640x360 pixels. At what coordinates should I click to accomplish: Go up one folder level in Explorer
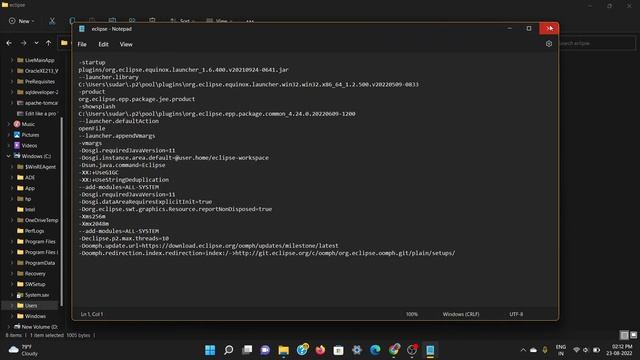(x=49, y=43)
